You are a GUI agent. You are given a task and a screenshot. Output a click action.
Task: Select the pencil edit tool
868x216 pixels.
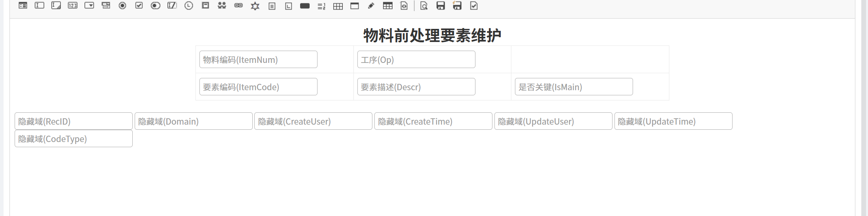pyautogui.click(x=371, y=6)
